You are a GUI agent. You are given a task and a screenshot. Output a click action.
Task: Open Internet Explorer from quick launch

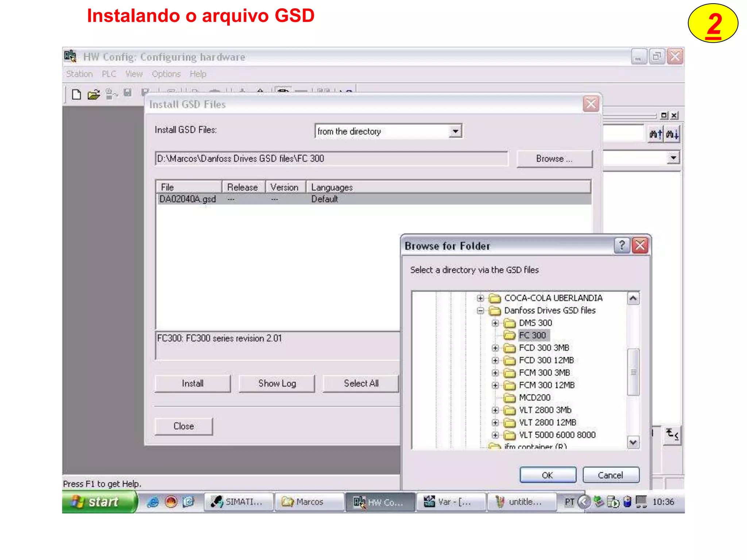tap(153, 502)
